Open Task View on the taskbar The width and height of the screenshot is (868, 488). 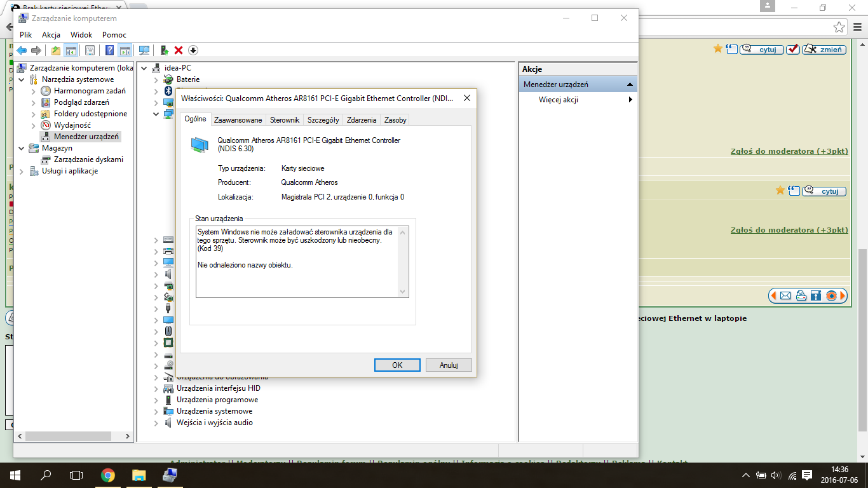click(76, 475)
